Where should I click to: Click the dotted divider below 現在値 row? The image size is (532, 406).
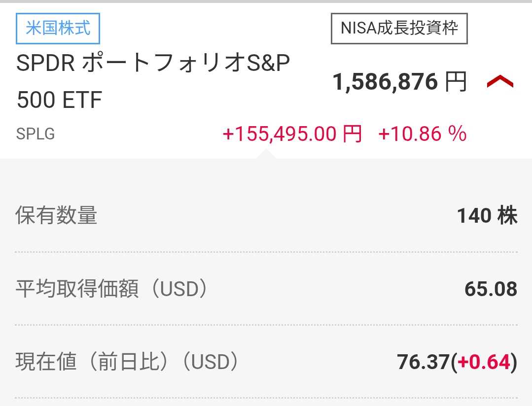pyautogui.click(x=266, y=398)
